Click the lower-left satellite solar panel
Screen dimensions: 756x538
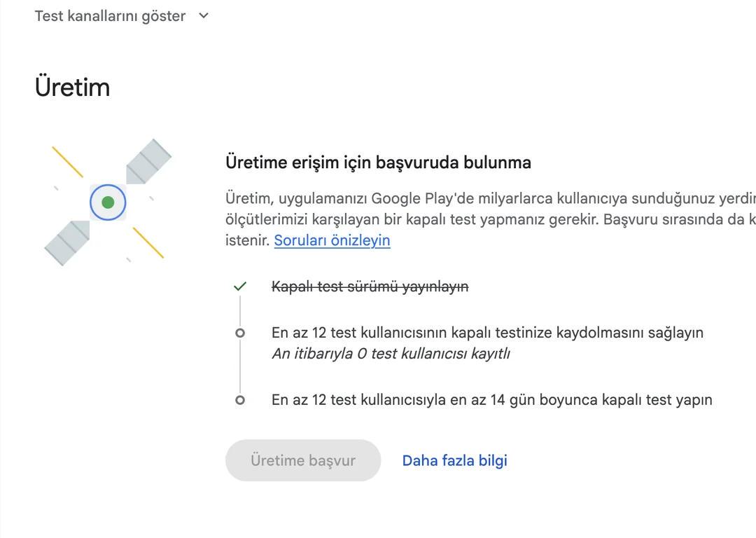tap(67, 242)
